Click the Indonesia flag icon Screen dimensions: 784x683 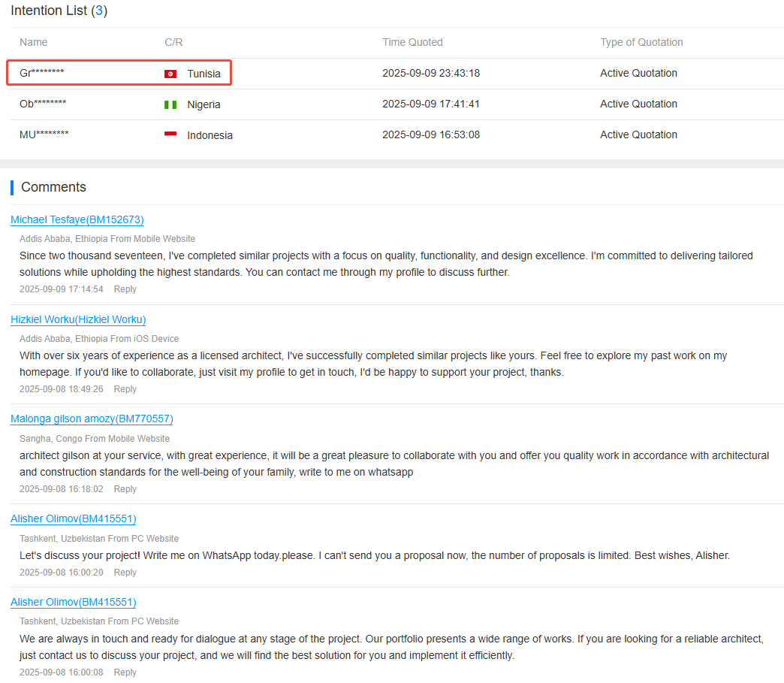(x=170, y=134)
